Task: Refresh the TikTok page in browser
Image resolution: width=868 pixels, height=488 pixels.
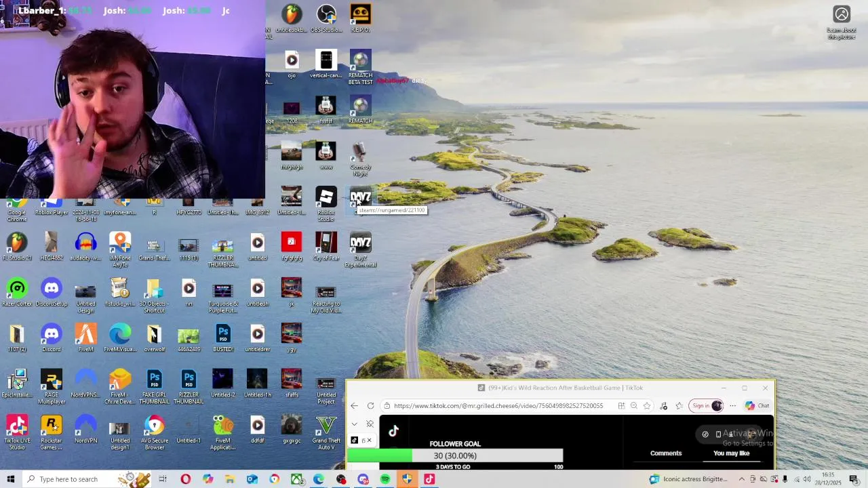Action: [x=370, y=406]
